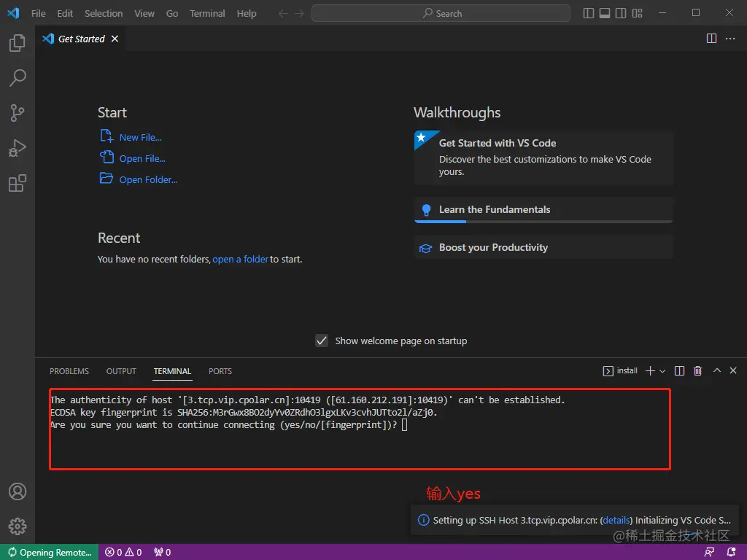Open the Terminal menu

click(x=207, y=13)
